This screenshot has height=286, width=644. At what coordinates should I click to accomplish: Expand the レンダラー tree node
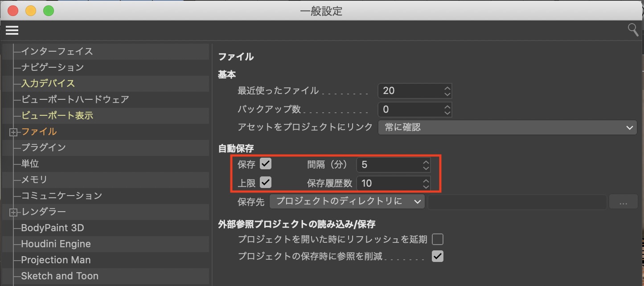pos(13,212)
